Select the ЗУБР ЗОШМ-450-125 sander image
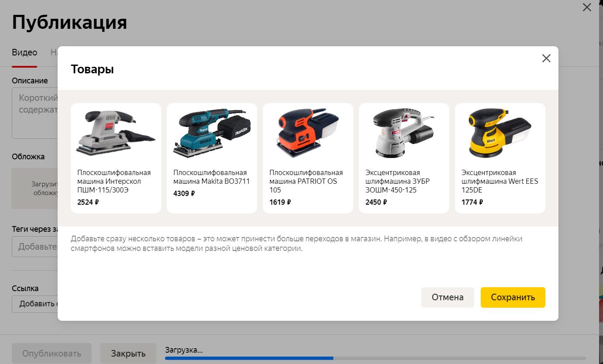 click(x=404, y=133)
